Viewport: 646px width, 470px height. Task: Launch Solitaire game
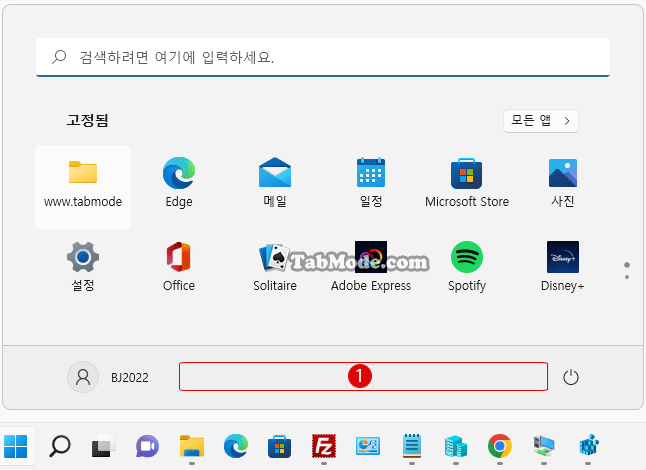[275, 267]
